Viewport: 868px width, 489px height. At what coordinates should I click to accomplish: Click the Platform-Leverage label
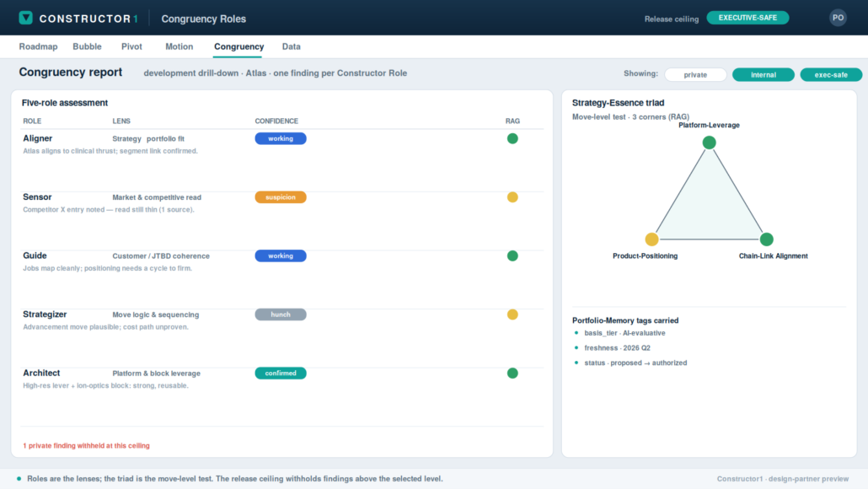(709, 126)
